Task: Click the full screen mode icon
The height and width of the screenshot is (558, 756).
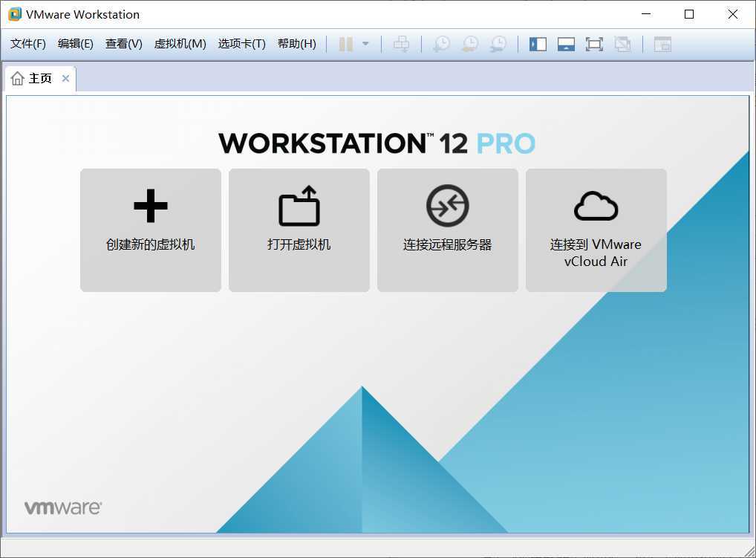Action: tap(594, 45)
